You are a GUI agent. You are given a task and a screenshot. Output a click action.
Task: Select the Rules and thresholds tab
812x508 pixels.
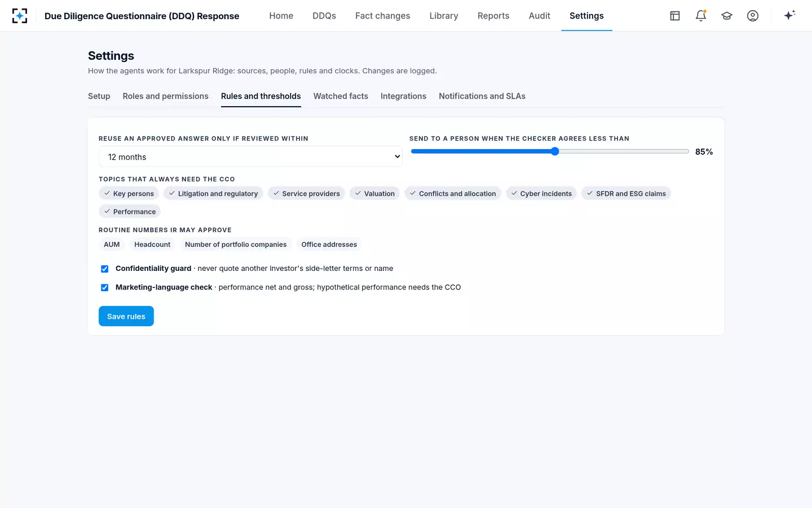[261, 96]
